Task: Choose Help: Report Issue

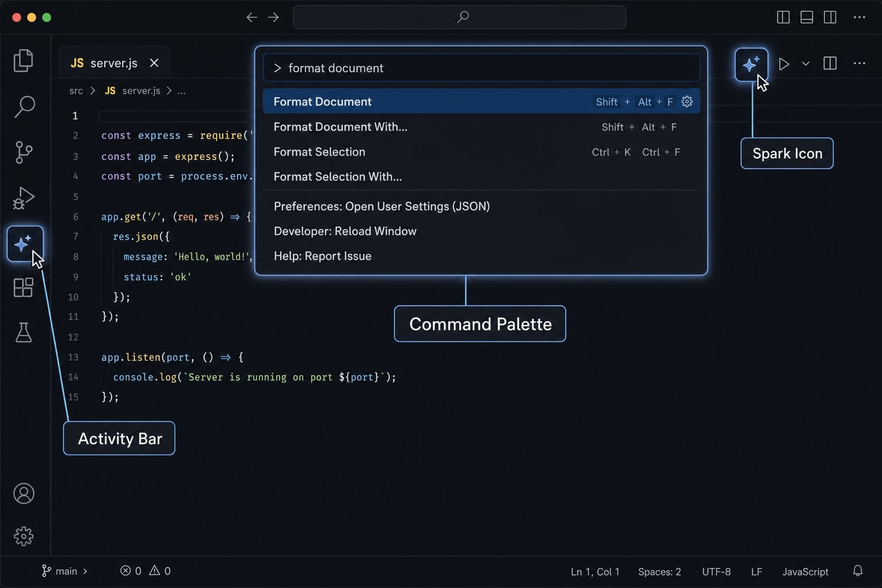Action: coord(482,256)
